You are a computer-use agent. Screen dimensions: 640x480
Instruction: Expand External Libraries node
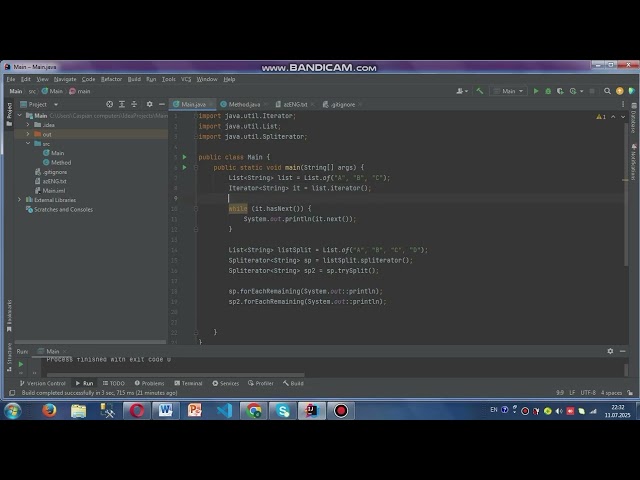19,200
